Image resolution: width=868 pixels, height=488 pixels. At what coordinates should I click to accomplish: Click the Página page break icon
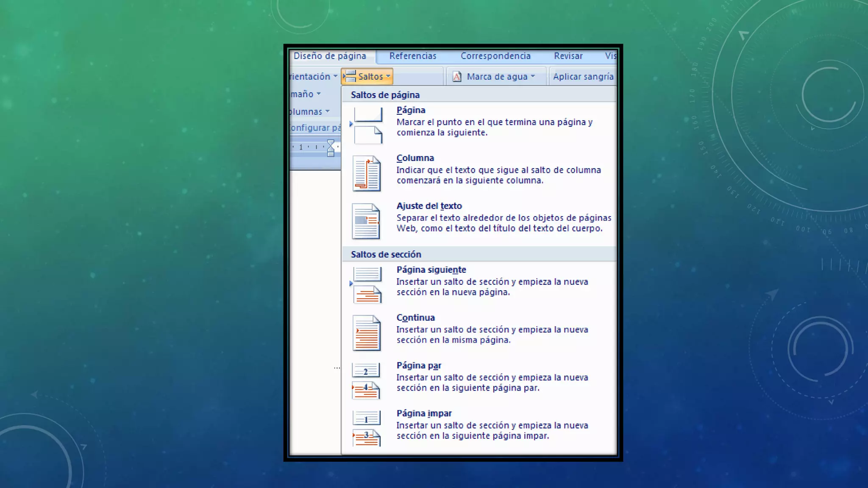coord(368,125)
